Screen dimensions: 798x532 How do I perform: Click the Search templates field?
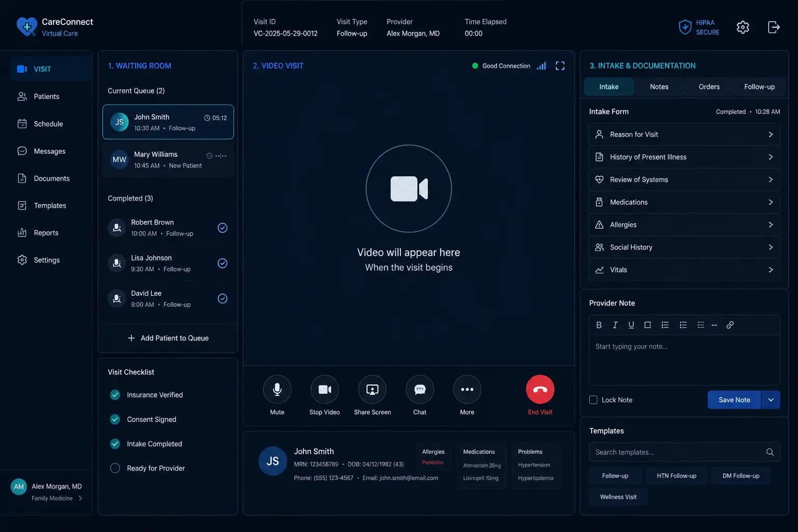click(684, 452)
